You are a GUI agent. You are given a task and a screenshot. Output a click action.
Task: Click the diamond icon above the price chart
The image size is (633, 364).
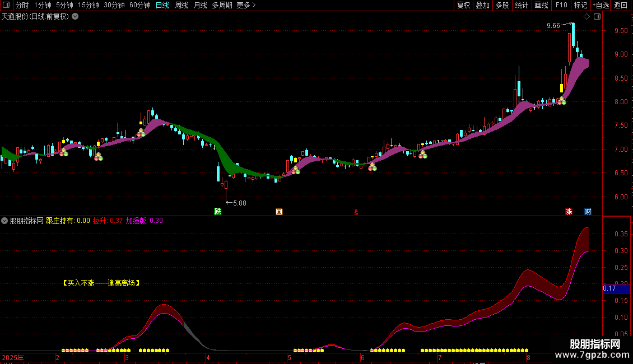[587, 17]
